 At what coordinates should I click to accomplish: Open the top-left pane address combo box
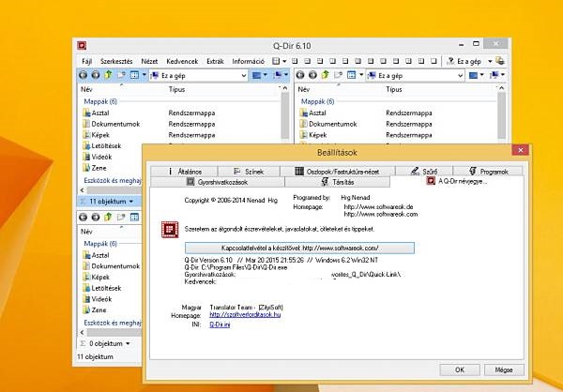click(x=199, y=75)
